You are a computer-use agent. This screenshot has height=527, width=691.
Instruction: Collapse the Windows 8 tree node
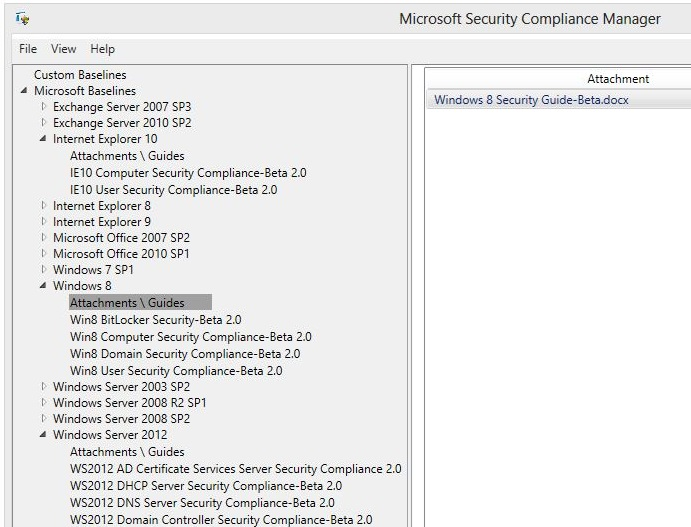click(43, 286)
